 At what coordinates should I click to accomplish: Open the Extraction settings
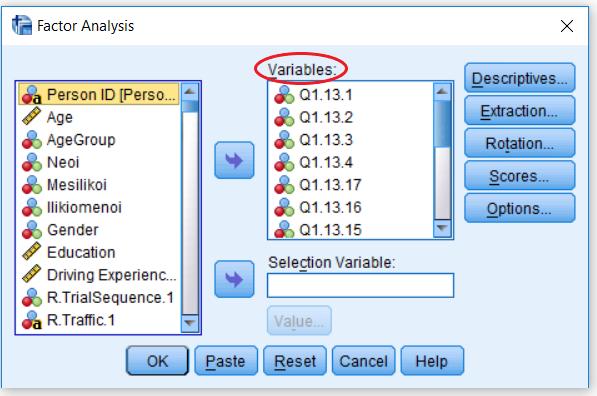point(520,111)
